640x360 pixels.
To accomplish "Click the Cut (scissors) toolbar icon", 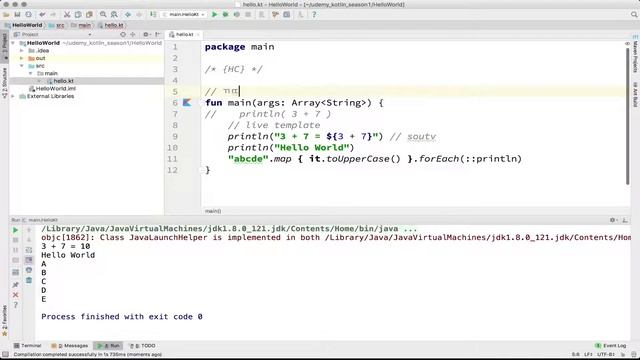I will (x=67, y=15).
